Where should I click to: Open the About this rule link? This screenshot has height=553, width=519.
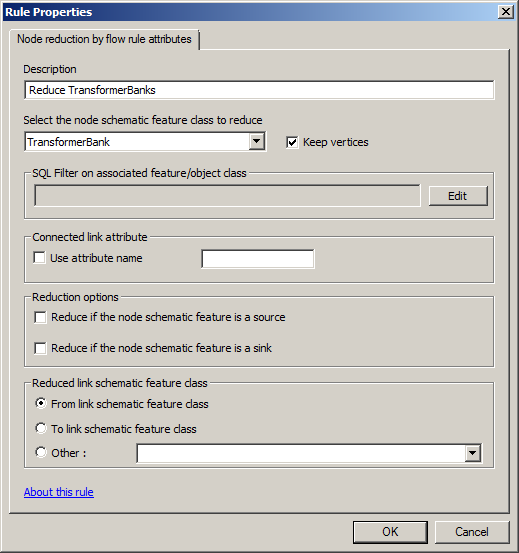(59, 492)
